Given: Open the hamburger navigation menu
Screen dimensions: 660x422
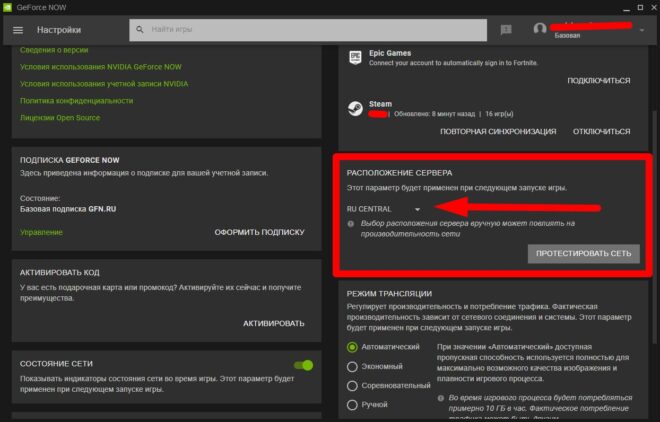Looking at the screenshot, I should [18, 30].
